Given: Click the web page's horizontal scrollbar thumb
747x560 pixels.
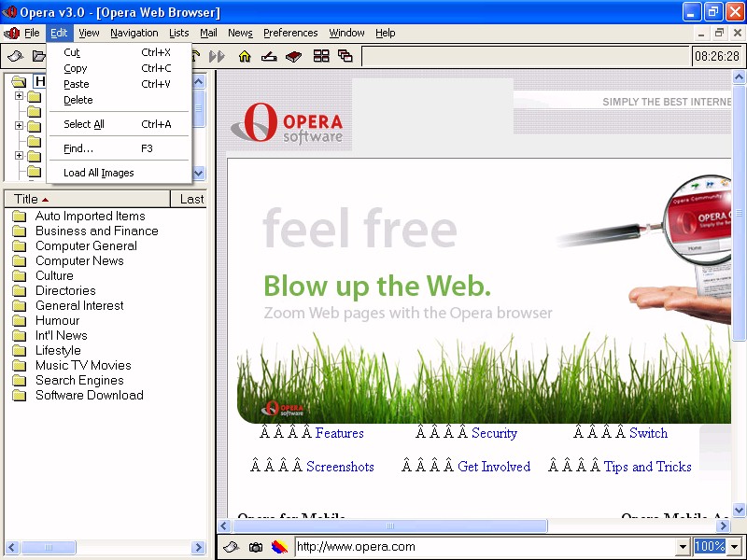Looking at the screenshot, I should (x=389, y=526).
